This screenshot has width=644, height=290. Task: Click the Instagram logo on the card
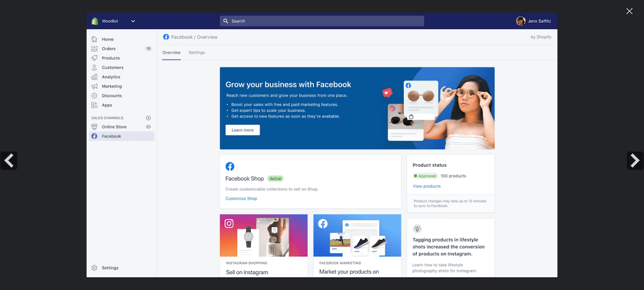tap(230, 223)
